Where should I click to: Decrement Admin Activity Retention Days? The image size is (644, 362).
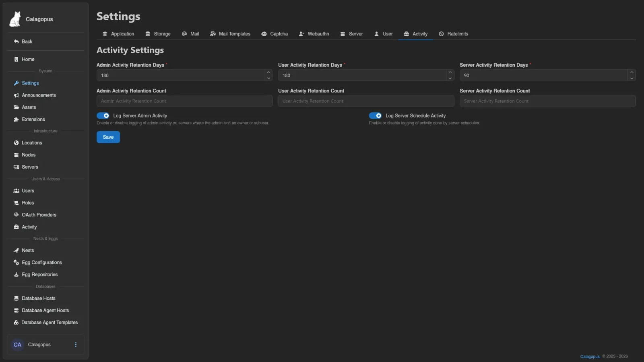click(268, 78)
